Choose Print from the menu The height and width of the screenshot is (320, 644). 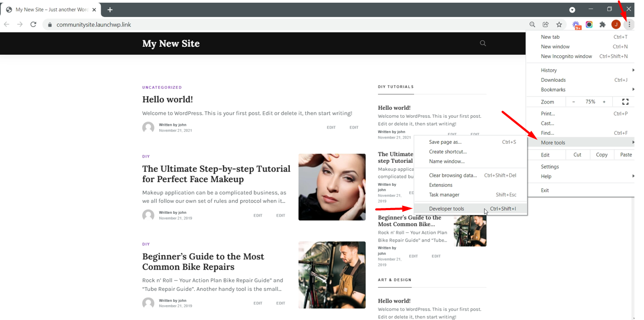[x=580, y=114]
